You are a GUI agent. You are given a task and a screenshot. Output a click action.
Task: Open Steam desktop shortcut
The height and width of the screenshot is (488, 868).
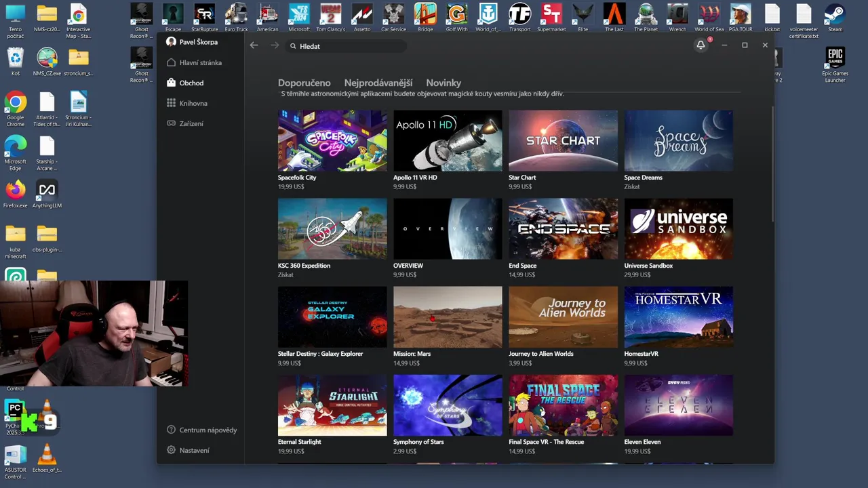[x=835, y=18]
